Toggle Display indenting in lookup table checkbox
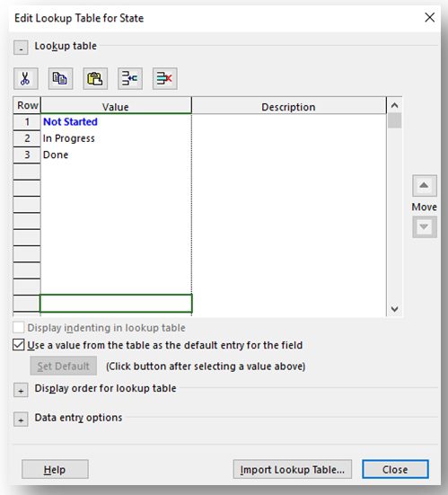The height and width of the screenshot is (495, 448). 19,328
